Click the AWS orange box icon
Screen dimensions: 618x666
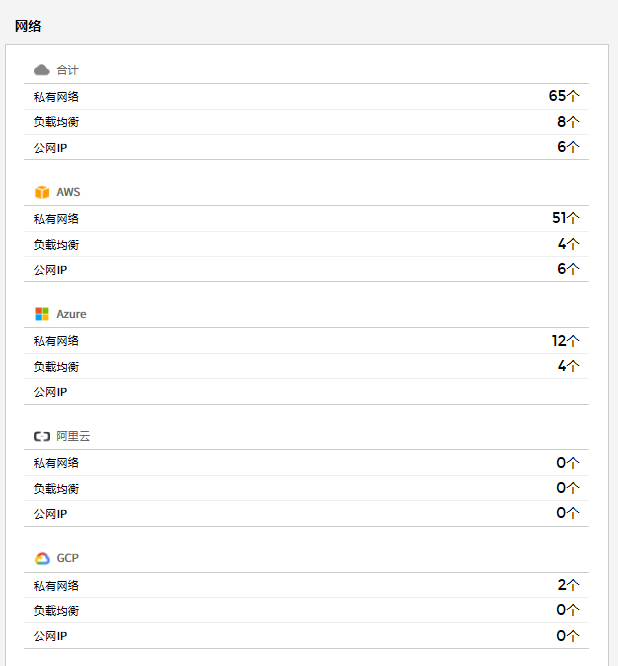coord(42,192)
